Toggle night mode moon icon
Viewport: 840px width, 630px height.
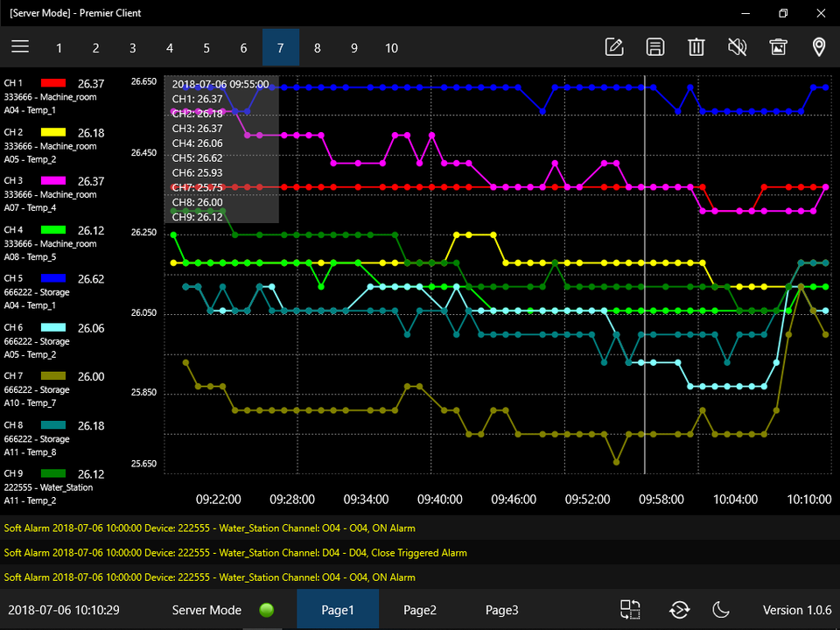pos(722,610)
